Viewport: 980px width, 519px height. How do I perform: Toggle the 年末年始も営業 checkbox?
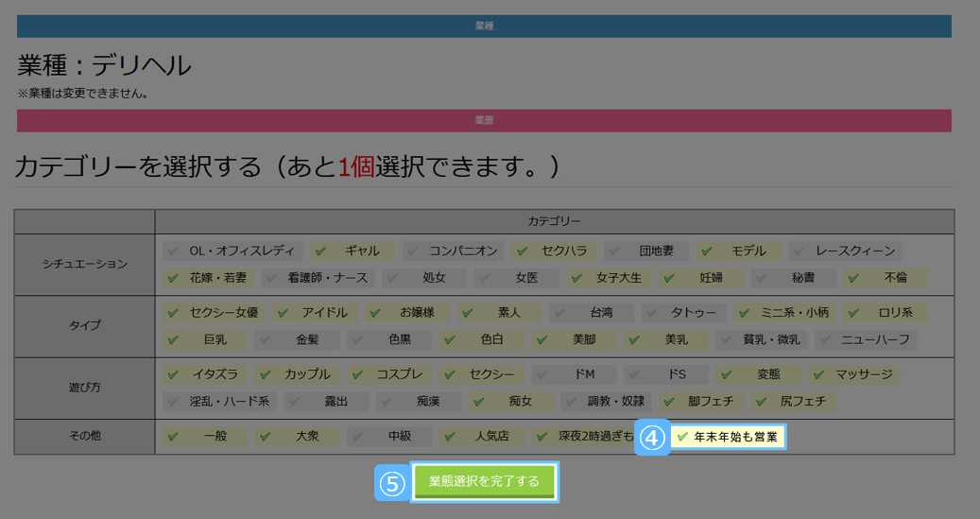(727, 437)
